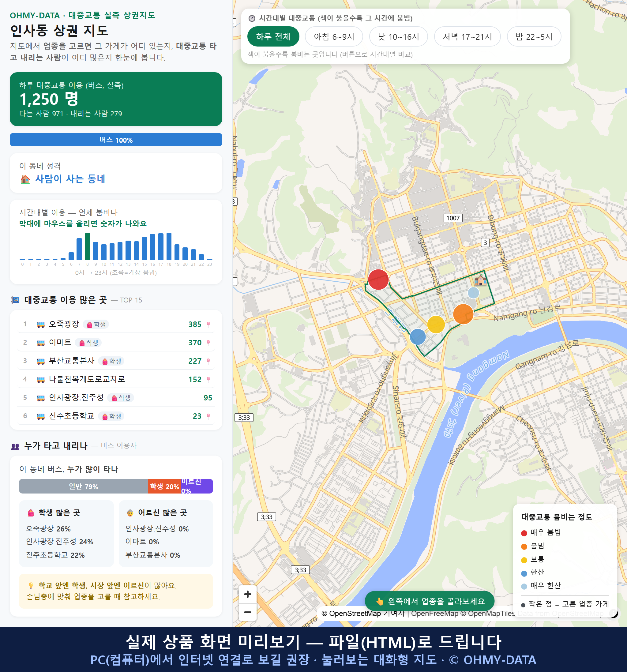Locate 진주초등학교 with its pin icon

[x=208, y=416]
